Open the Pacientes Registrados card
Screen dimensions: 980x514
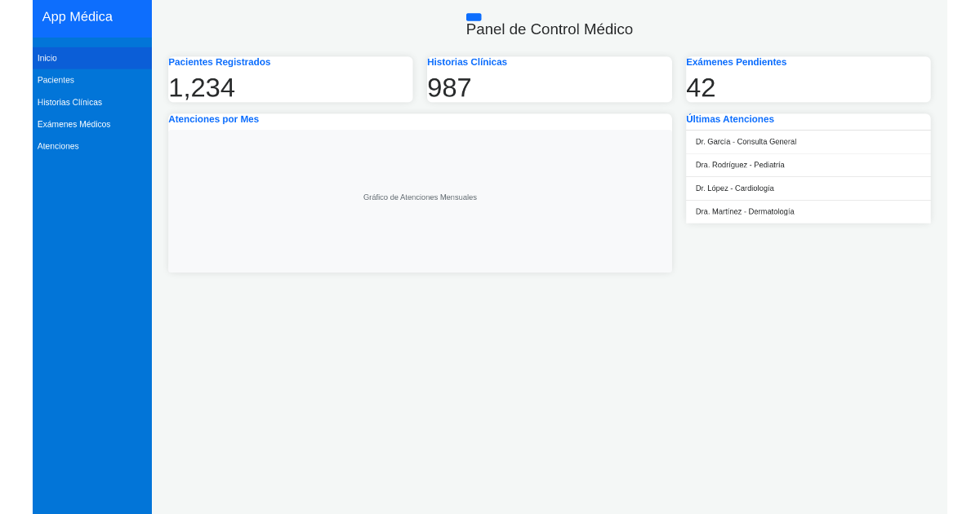coord(290,79)
